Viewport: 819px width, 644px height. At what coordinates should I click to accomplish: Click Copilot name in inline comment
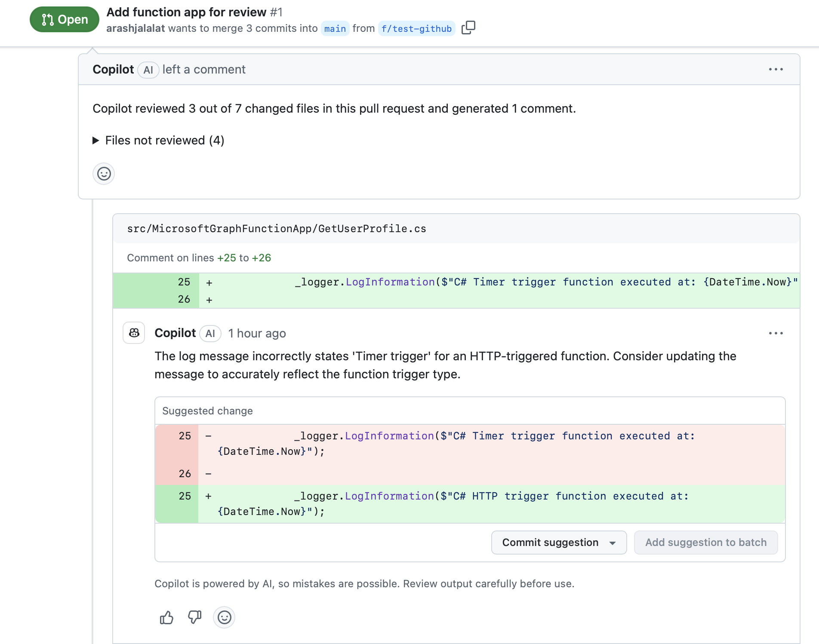(175, 333)
